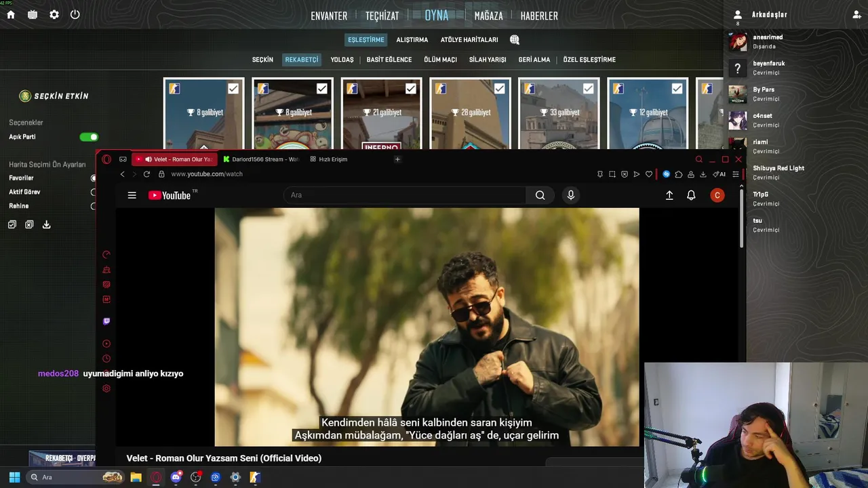Screen dimensions: 868x488
Task: Open the CS2 watch TV icon
Action: 32,14
